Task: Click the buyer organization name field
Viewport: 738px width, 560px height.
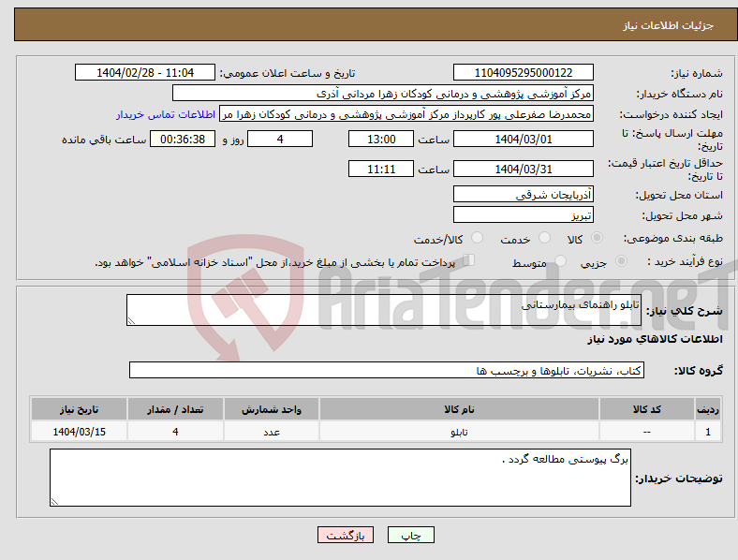Action: tap(383, 93)
